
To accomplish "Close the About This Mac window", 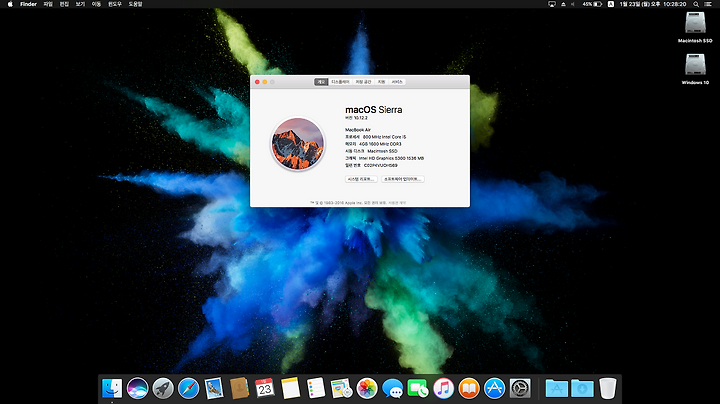I will click(x=257, y=82).
